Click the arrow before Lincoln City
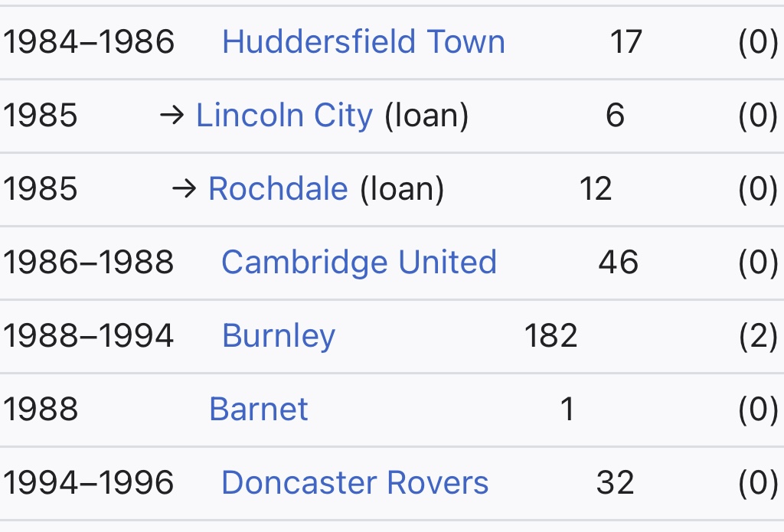Screen dimensions: 784x532 point(172,116)
